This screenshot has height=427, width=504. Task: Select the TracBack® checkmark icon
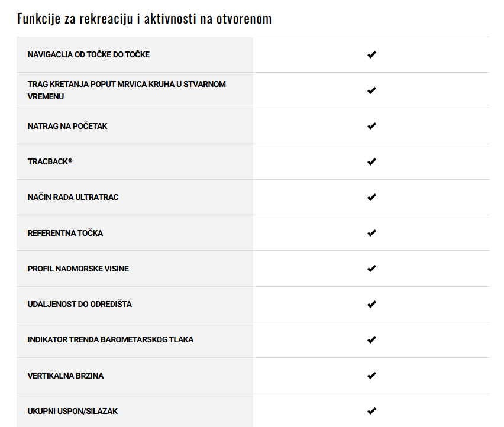(371, 161)
